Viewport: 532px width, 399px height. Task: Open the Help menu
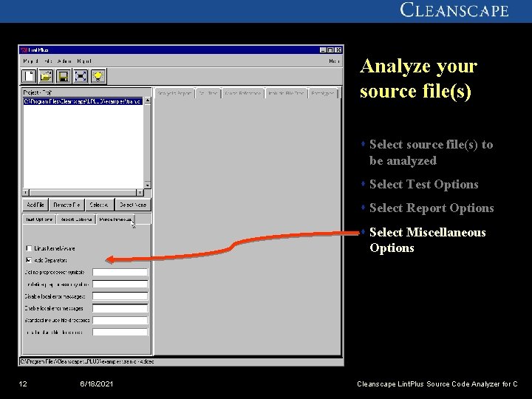pos(334,61)
